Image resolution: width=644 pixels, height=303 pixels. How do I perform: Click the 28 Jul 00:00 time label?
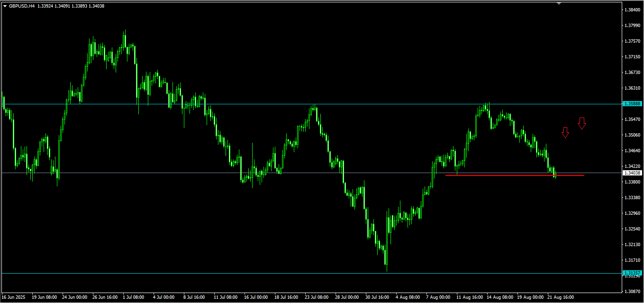click(347, 297)
